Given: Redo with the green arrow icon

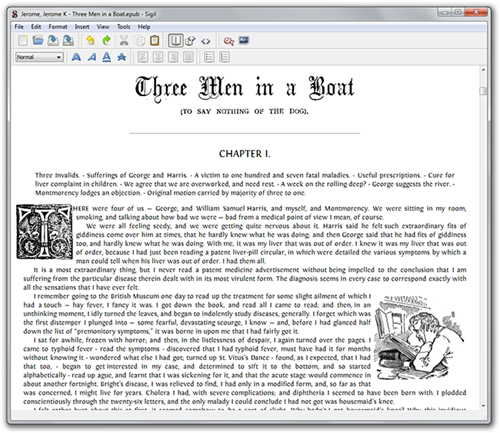Looking at the screenshot, I should (x=106, y=41).
